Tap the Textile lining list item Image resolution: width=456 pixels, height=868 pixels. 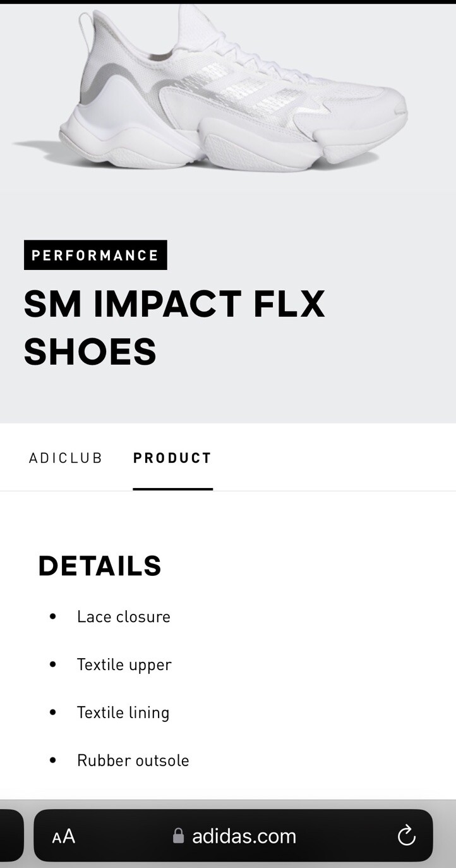123,712
